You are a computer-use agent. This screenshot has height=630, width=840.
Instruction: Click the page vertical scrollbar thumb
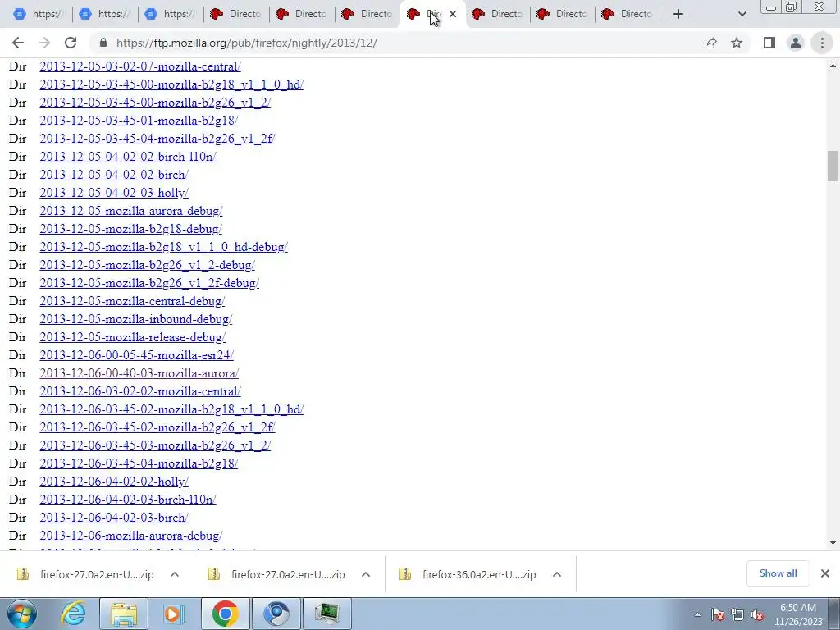click(833, 166)
